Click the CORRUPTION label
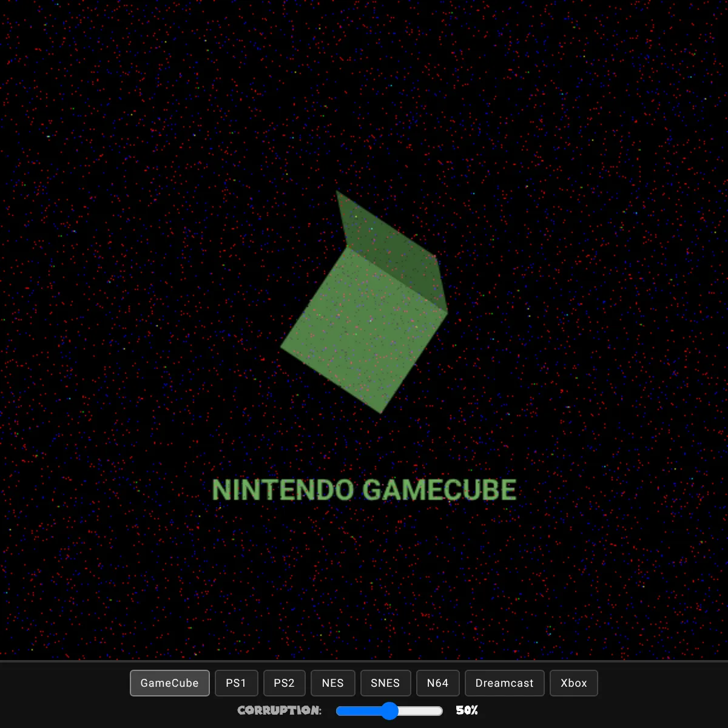Image resolution: width=728 pixels, height=728 pixels. pyautogui.click(x=280, y=710)
